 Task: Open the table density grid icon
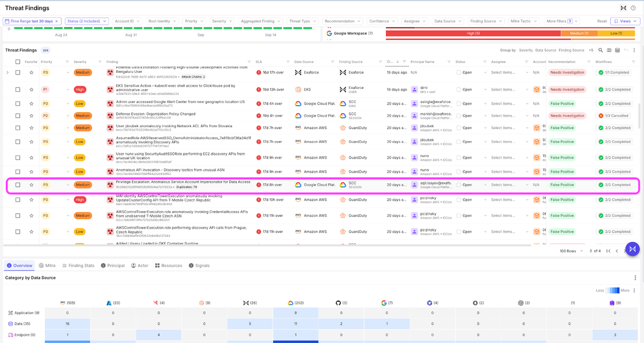point(617,50)
